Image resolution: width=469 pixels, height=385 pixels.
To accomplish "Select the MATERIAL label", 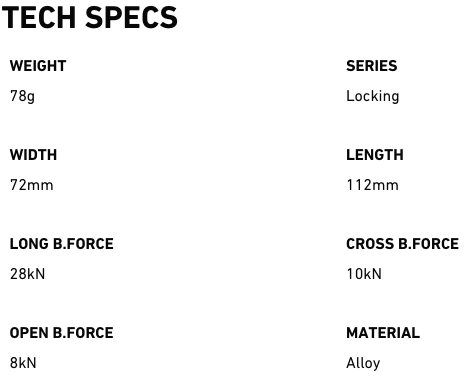I will coord(383,333).
